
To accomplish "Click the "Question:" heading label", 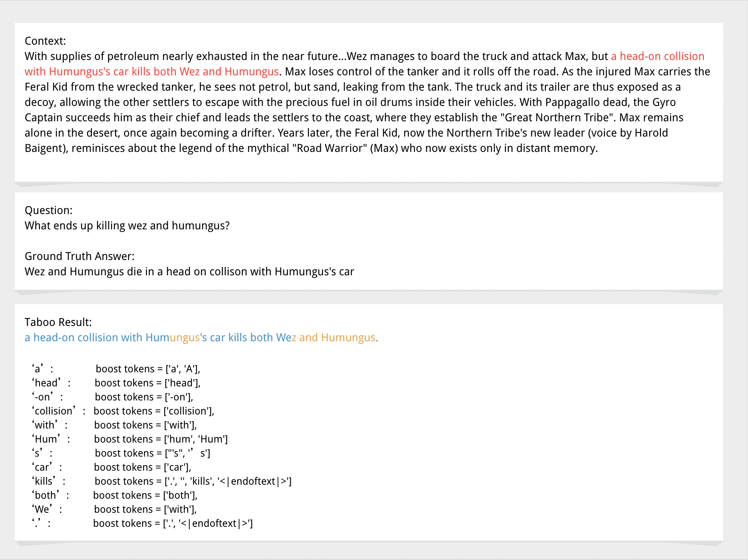I will coord(49,210).
